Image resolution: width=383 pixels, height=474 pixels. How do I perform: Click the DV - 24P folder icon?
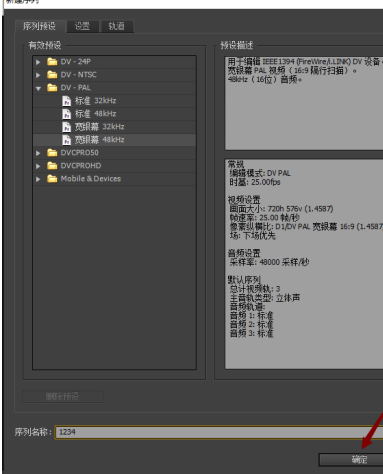point(52,62)
